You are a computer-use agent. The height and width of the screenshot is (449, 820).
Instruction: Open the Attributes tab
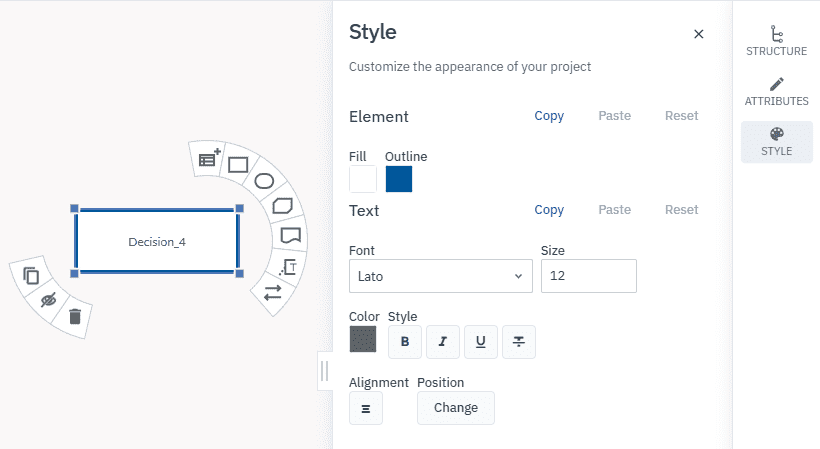point(776,92)
